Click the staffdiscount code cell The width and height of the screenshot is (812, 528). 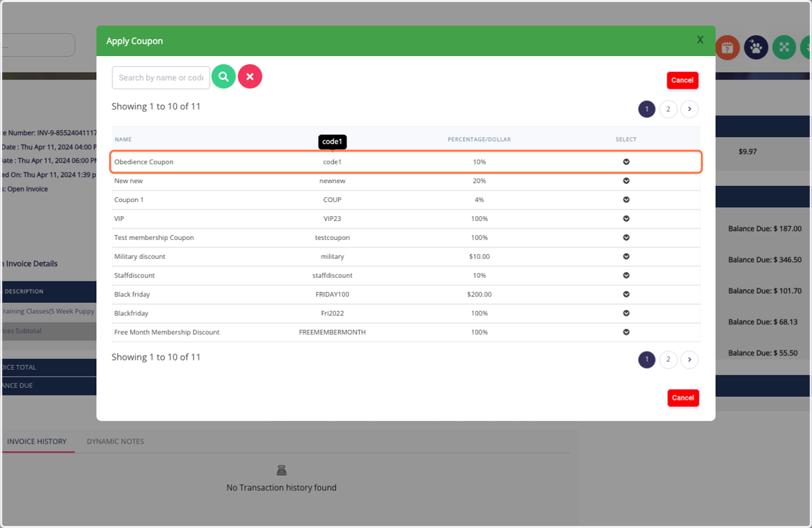(332, 276)
